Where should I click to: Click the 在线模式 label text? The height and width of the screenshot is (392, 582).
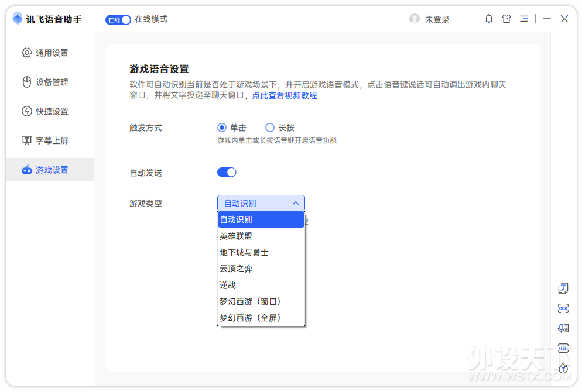click(x=150, y=19)
